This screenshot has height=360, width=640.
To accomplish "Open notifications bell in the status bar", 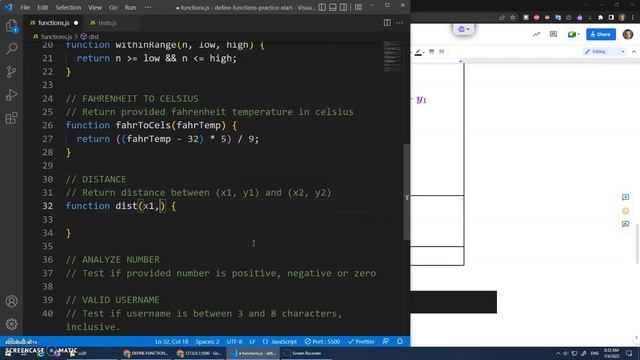I will (400, 342).
